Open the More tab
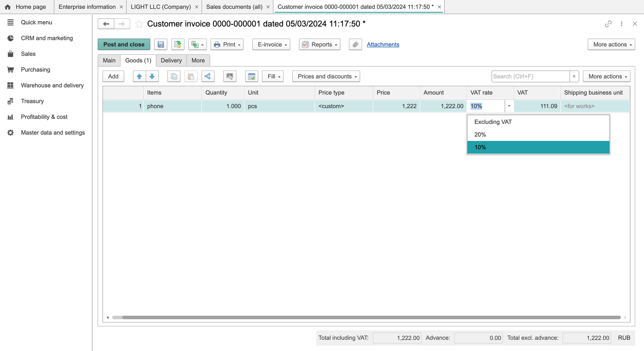The height and width of the screenshot is (351, 644). [x=198, y=60]
